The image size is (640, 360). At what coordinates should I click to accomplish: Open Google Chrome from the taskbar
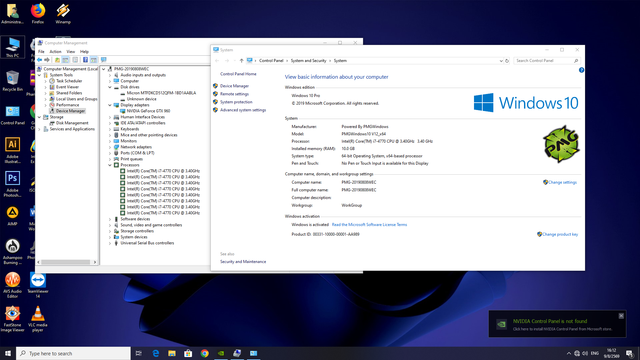(204, 353)
